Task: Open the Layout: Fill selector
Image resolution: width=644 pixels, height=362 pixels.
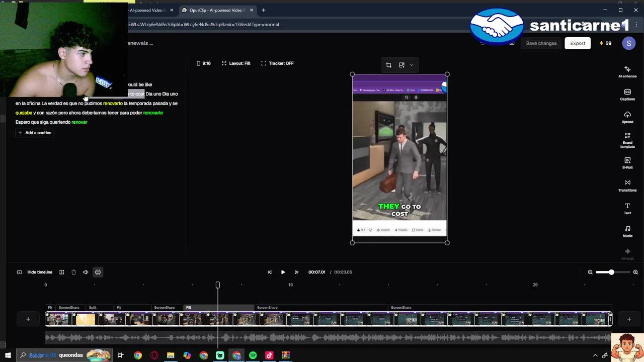Action: click(236, 63)
